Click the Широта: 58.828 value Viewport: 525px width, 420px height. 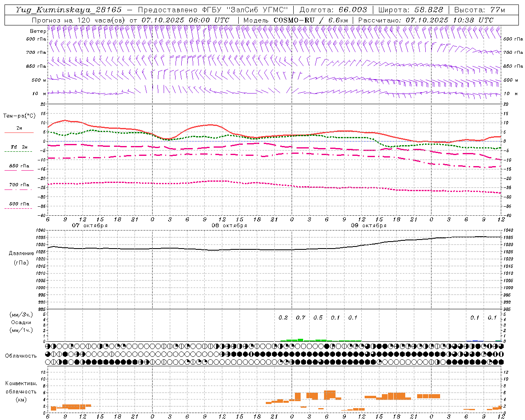point(411,10)
